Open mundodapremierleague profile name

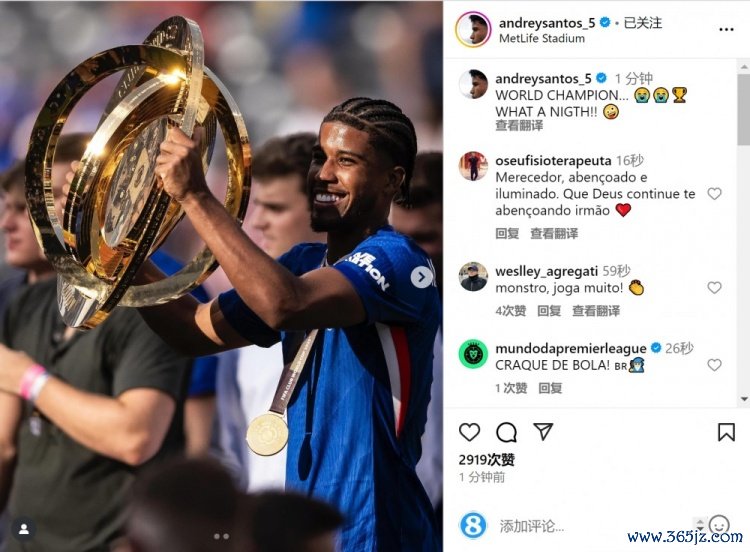click(571, 348)
